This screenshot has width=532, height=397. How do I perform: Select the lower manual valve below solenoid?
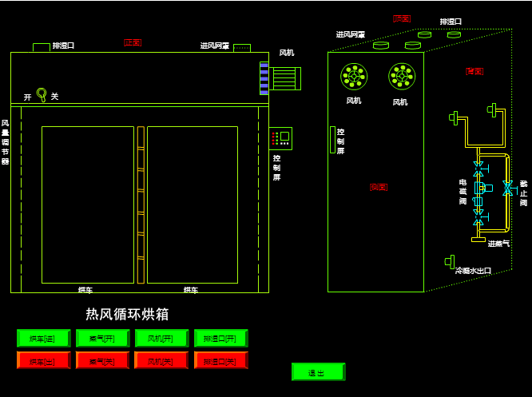click(480, 217)
